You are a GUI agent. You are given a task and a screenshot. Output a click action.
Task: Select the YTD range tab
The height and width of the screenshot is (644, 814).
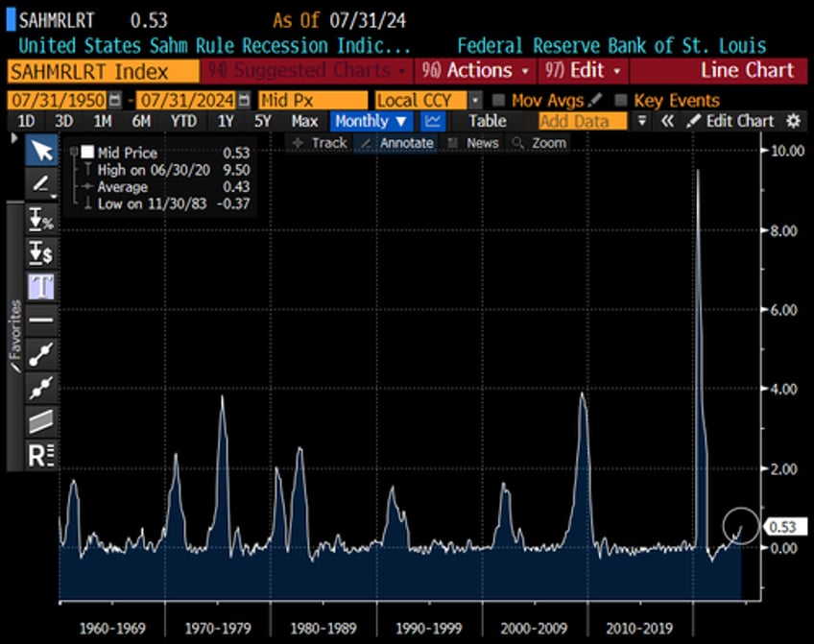tap(183, 122)
